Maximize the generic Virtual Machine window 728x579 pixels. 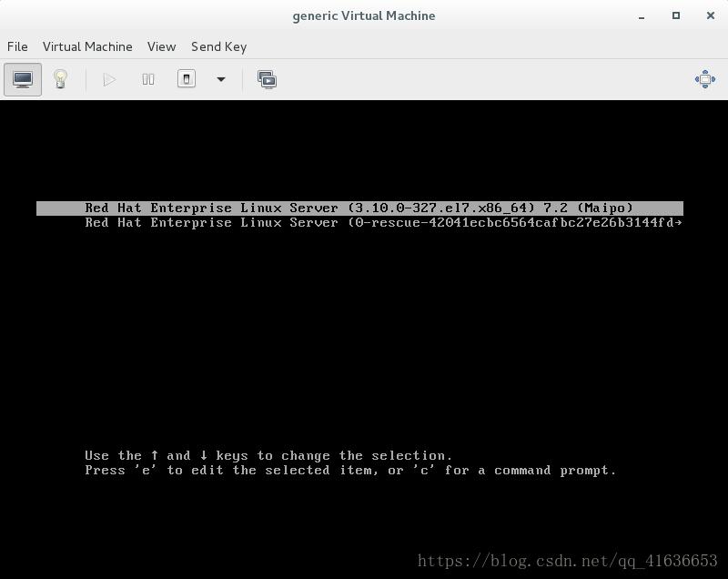pos(676,15)
